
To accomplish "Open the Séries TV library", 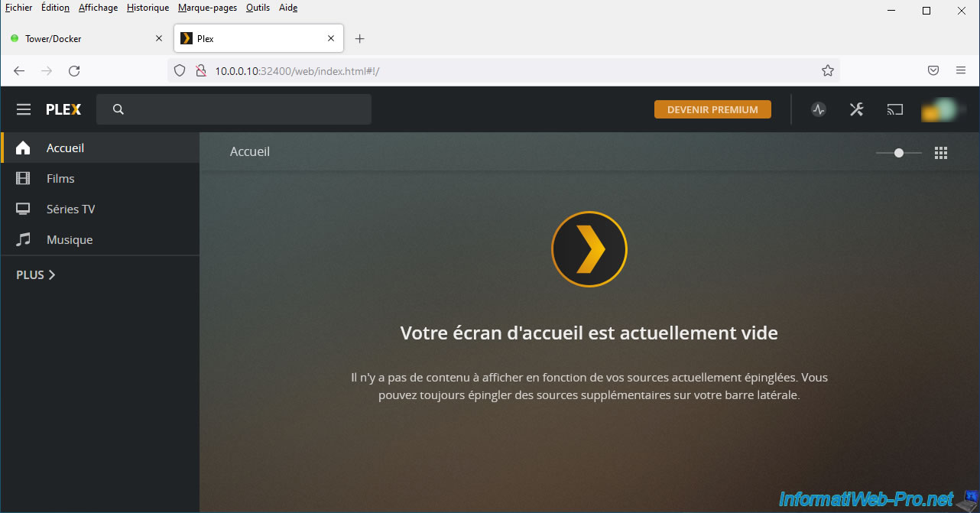I will click(x=70, y=209).
